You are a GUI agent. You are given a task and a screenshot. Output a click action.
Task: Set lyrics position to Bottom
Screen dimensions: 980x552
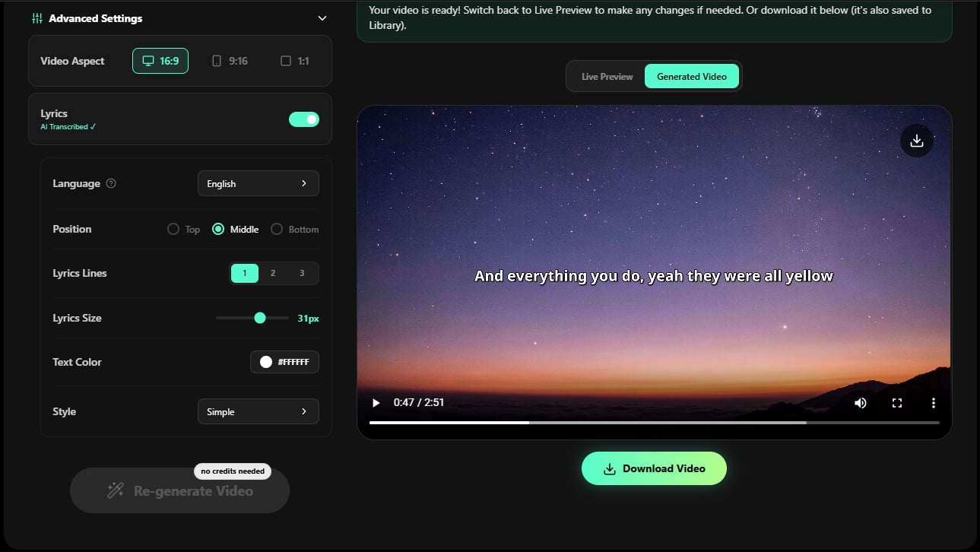point(295,229)
